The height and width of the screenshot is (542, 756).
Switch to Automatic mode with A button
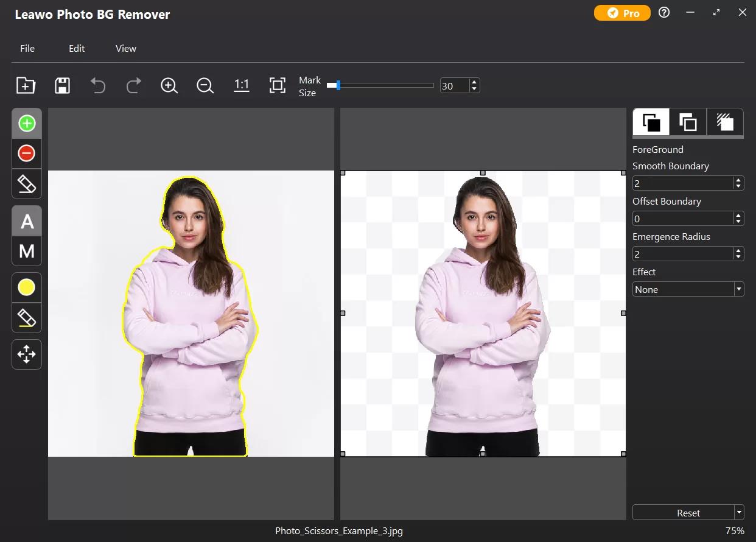pos(27,222)
